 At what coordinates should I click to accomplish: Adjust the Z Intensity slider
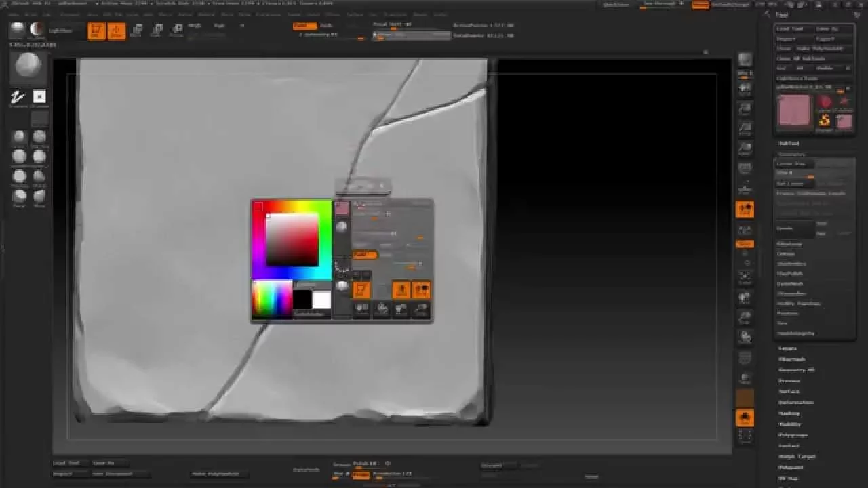click(x=331, y=35)
